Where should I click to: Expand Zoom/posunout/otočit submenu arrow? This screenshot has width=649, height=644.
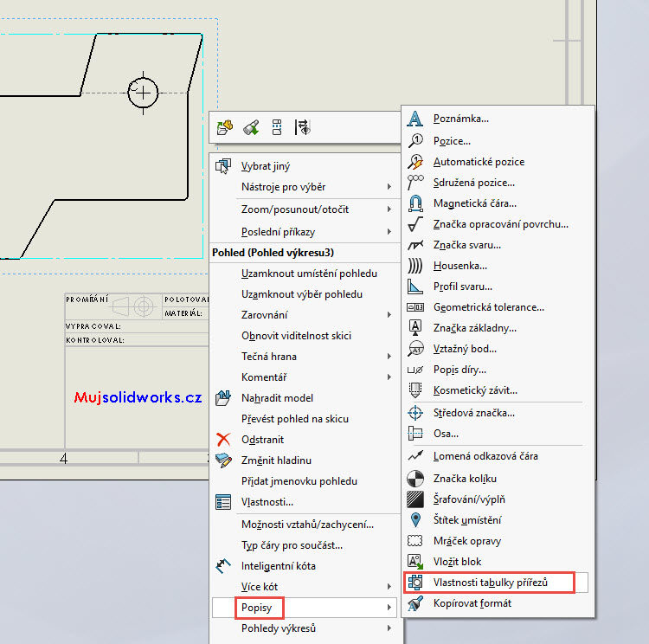point(389,209)
